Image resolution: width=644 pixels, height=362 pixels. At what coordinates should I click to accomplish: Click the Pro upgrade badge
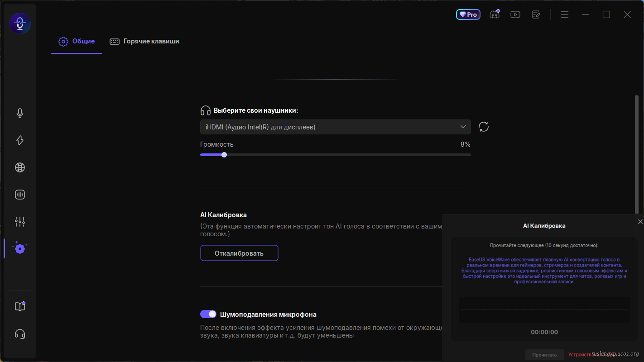(x=468, y=14)
